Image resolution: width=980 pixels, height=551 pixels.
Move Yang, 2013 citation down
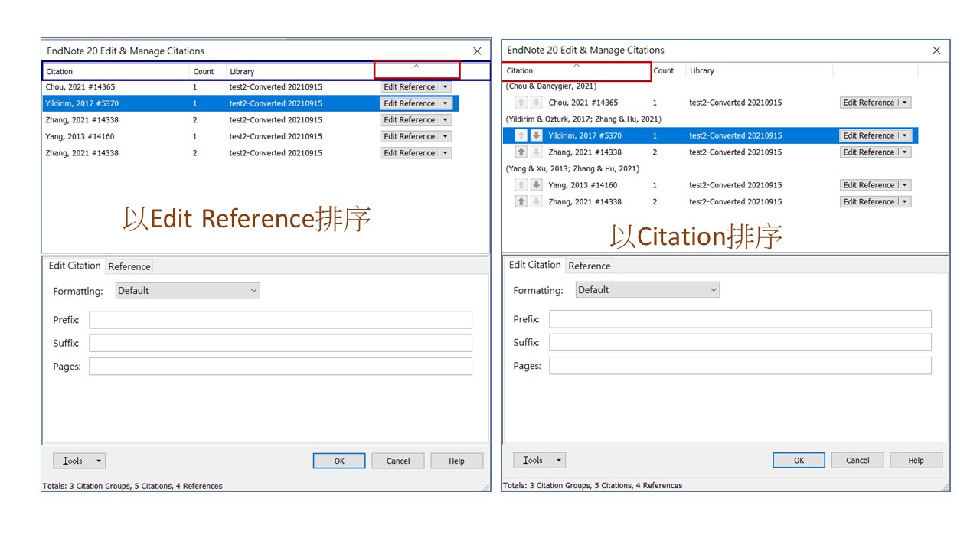click(x=537, y=185)
